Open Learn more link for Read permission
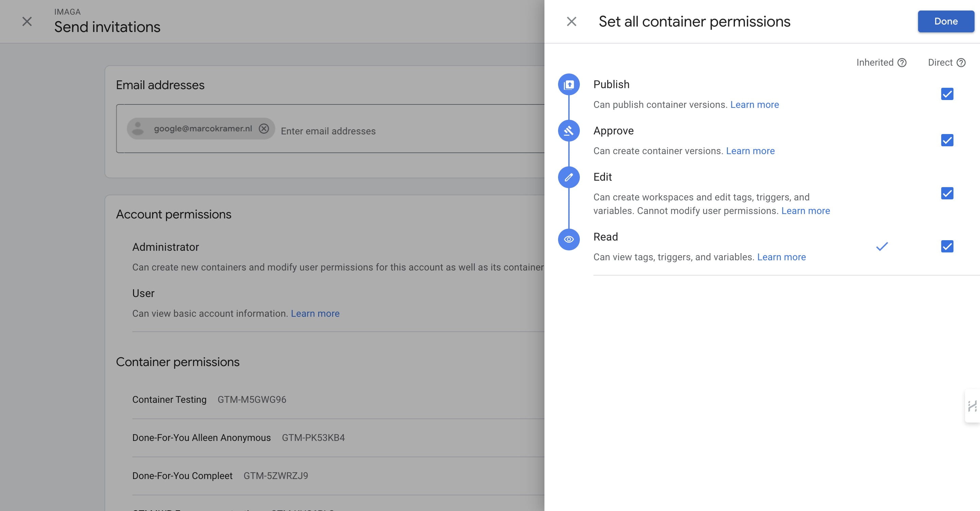The image size is (980, 511). coord(781,257)
